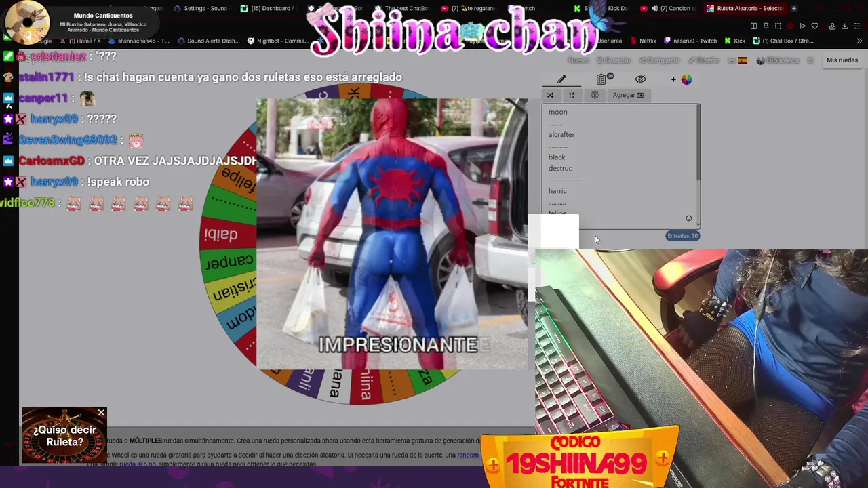Open the 'nasaru0 - Twitch' bookmark

click(x=690, y=41)
